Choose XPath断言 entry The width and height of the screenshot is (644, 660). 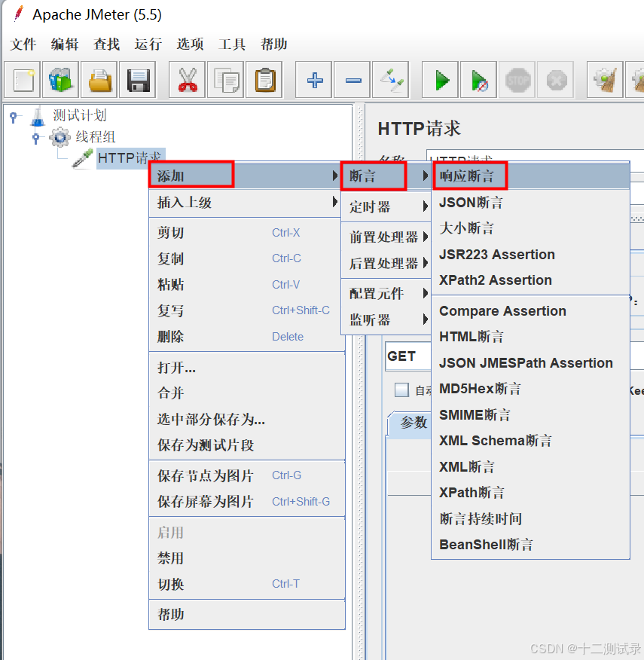pyautogui.click(x=530, y=493)
